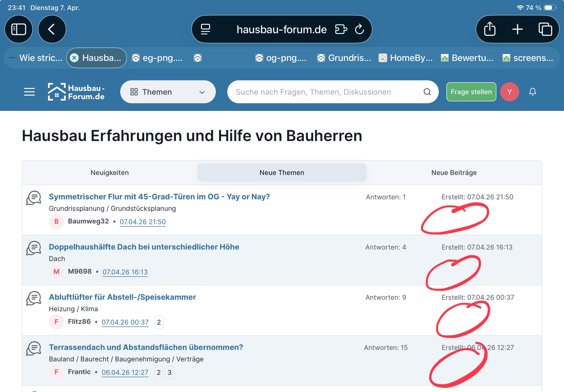The image size is (564, 392).
Task: Open the share sheet icon
Action: coord(490,29)
